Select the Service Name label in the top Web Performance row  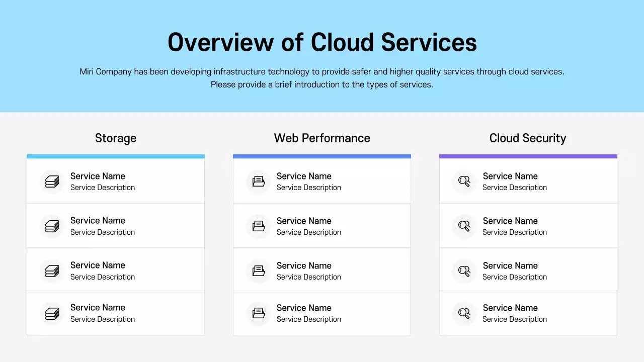click(304, 176)
